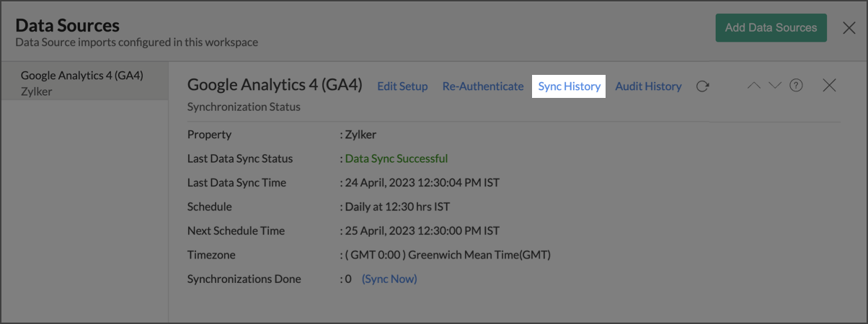
Task: Open the Sync History link
Action: [569, 86]
